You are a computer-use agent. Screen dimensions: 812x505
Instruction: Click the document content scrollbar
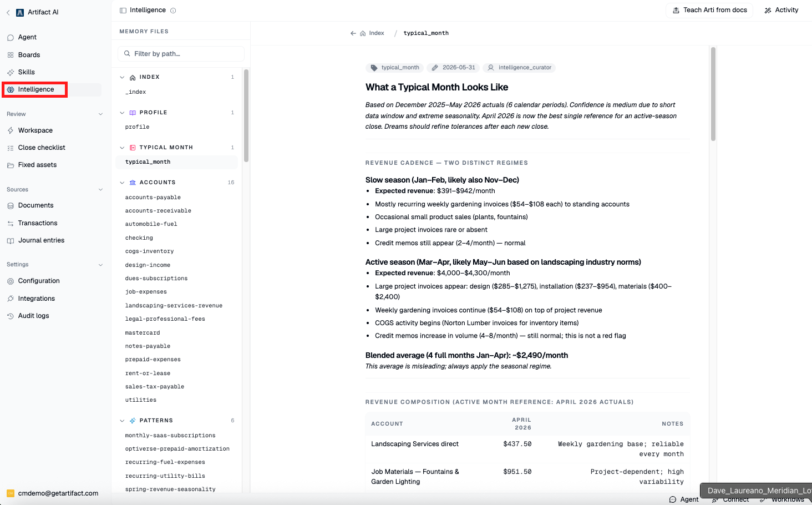point(713,94)
